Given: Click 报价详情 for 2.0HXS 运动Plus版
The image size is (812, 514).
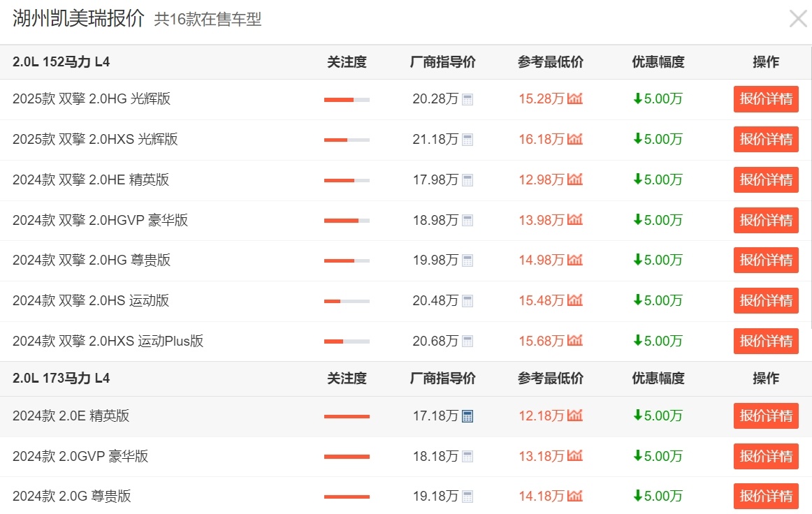Looking at the screenshot, I should [766, 341].
